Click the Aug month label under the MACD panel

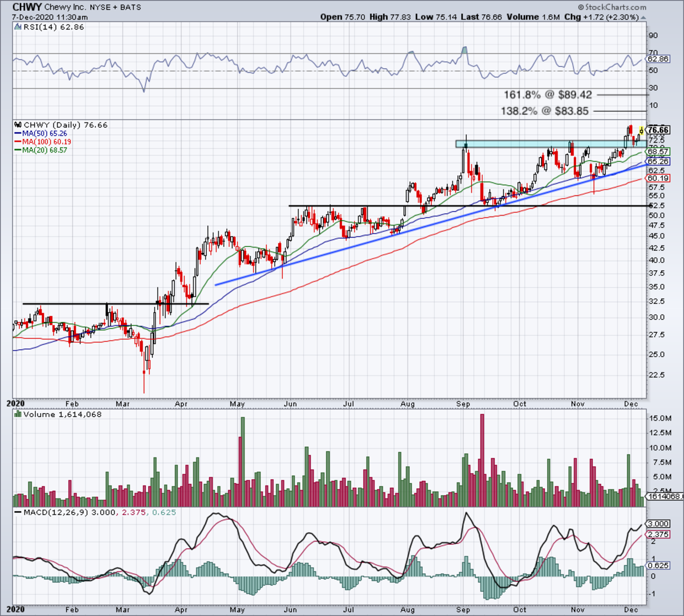click(407, 610)
